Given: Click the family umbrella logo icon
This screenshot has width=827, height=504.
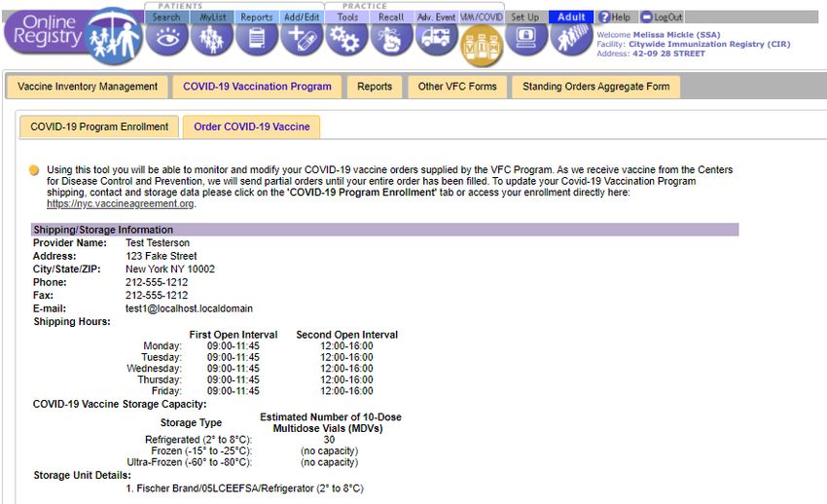Looking at the screenshot, I should pyautogui.click(x=115, y=36).
